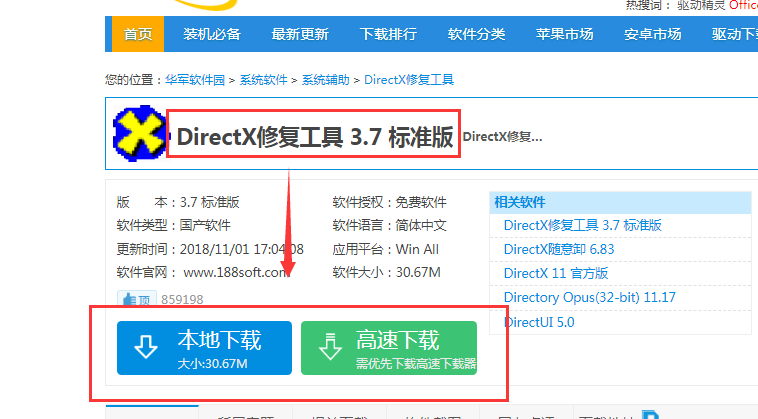758x419 pixels.
Task: Click the 高速下载 green download button
Action: point(389,348)
